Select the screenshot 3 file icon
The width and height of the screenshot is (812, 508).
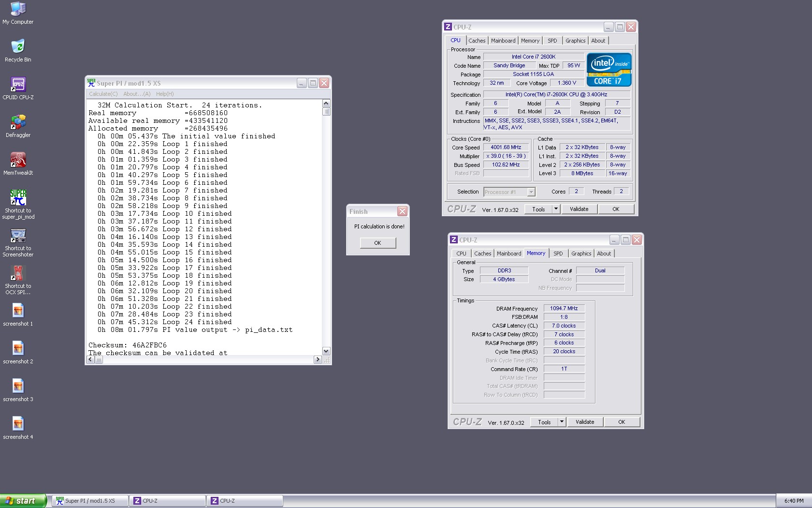click(18, 390)
